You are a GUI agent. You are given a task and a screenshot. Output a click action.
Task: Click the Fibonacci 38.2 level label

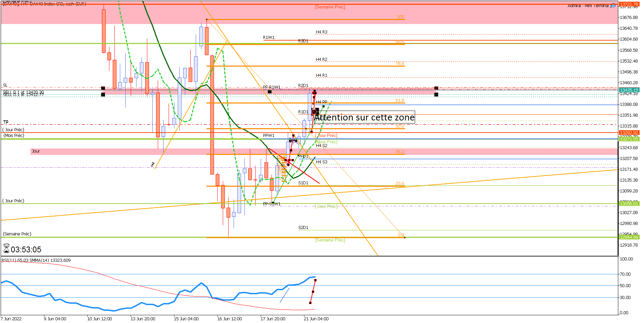coord(400,152)
